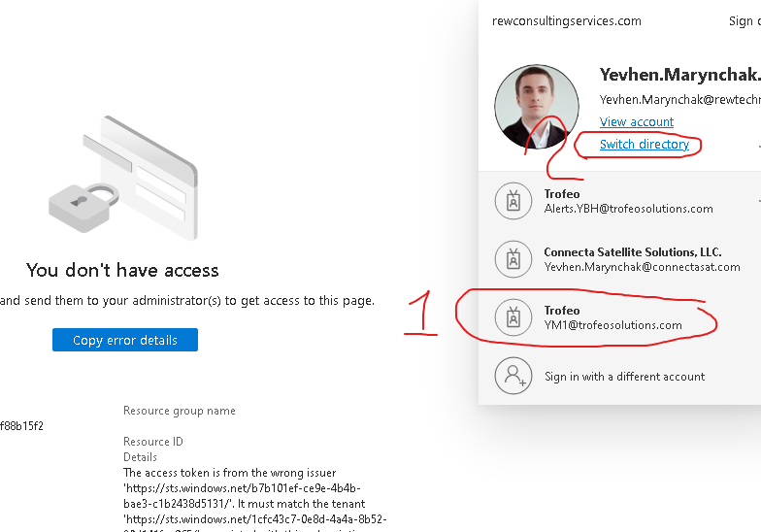Screen dimensions: 761x532
Task: Click the Resource ID label
Action: [152, 442]
